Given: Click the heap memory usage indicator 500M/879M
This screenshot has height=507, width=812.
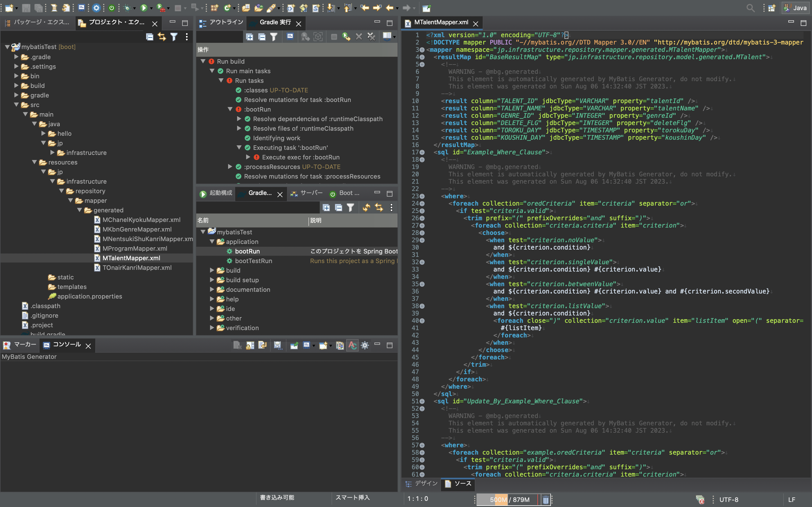Looking at the screenshot, I should [510, 500].
